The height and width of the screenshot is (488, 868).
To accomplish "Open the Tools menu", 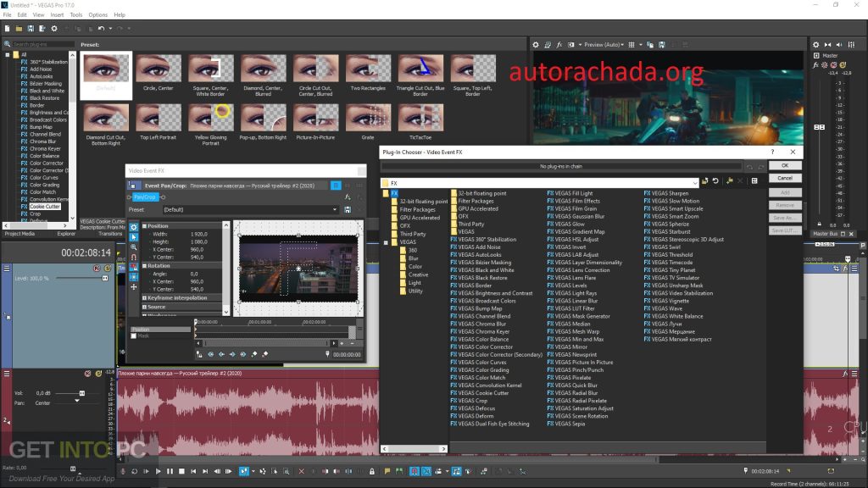I will coord(75,15).
